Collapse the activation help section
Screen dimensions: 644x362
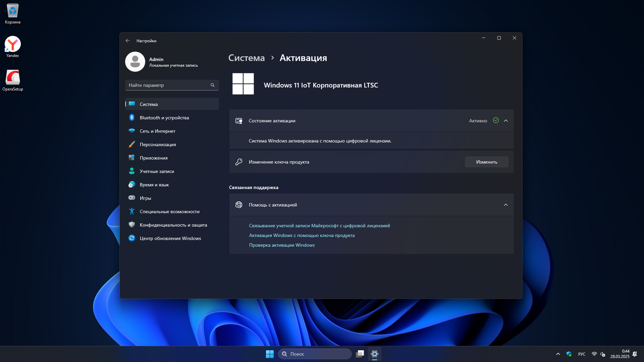click(x=506, y=205)
